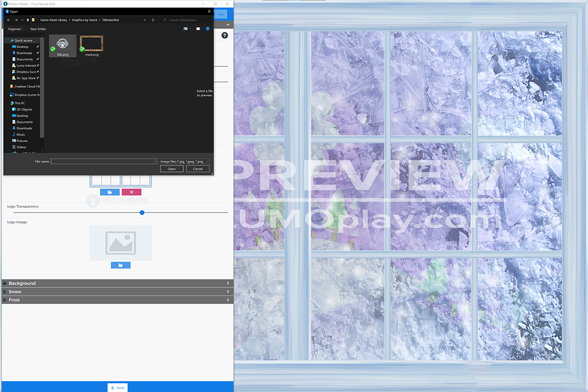Expand the Background section

point(118,283)
